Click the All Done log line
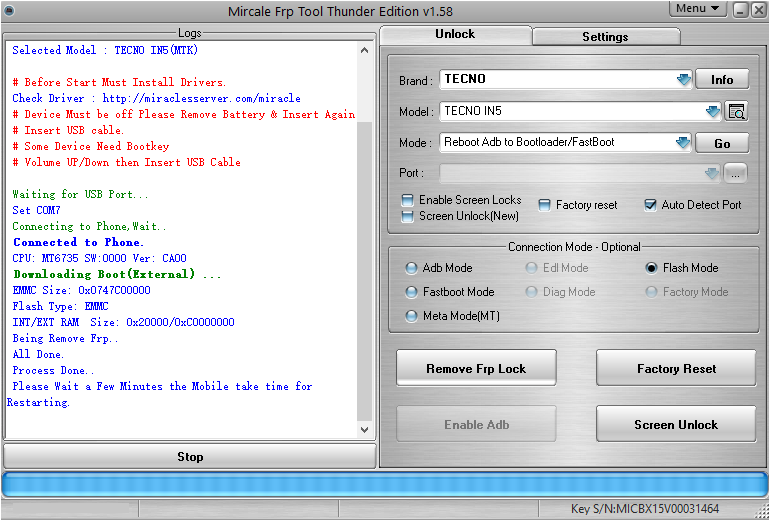This screenshot has height=521, width=770. [38, 355]
